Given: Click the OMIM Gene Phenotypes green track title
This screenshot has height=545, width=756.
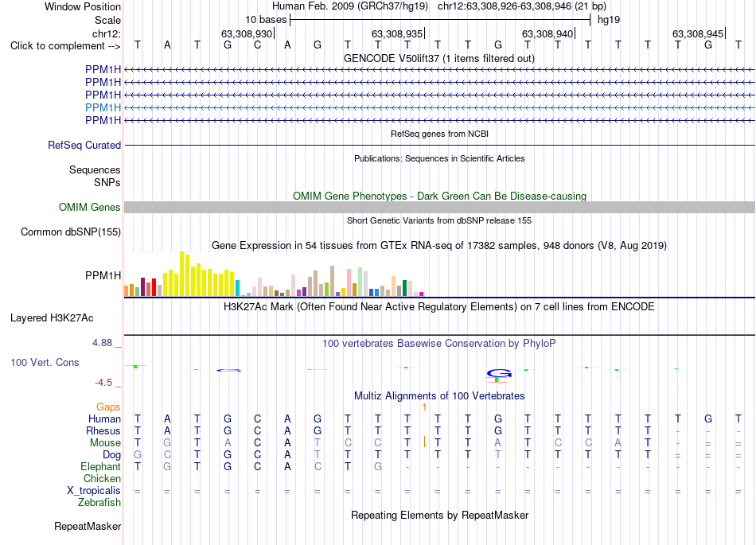Looking at the screenshot, I should point(440,197).
